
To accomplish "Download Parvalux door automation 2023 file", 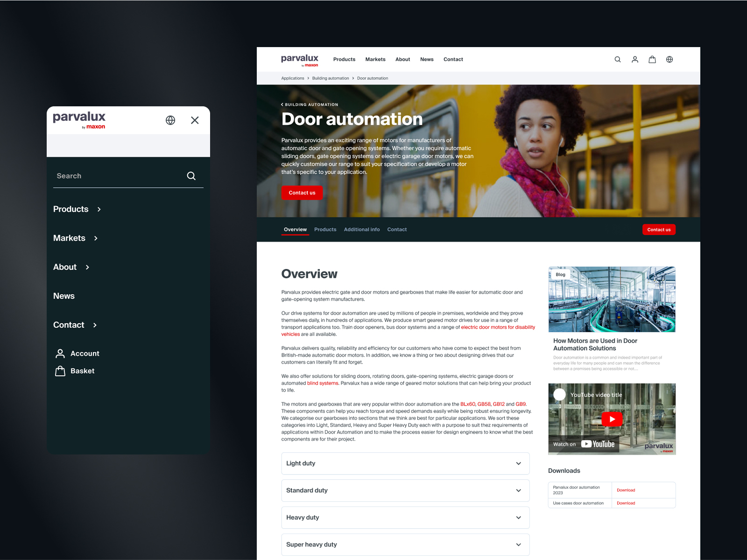I will pyautogui.click(x=626, y=490).
